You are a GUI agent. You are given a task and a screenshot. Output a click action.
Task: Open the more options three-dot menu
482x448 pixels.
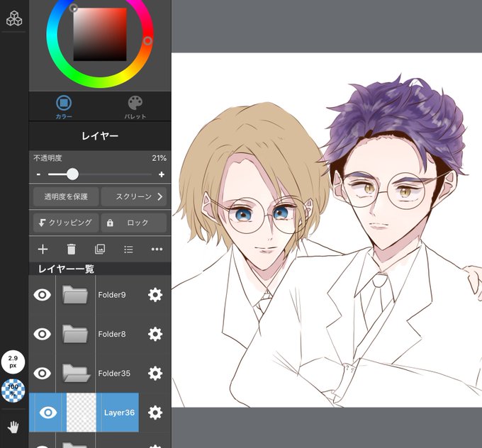point(157,249)
